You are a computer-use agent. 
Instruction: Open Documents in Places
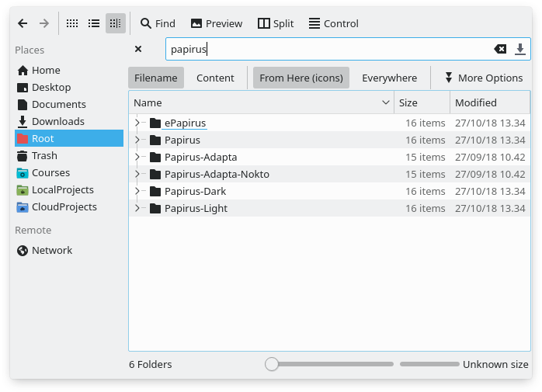(69, 104)
